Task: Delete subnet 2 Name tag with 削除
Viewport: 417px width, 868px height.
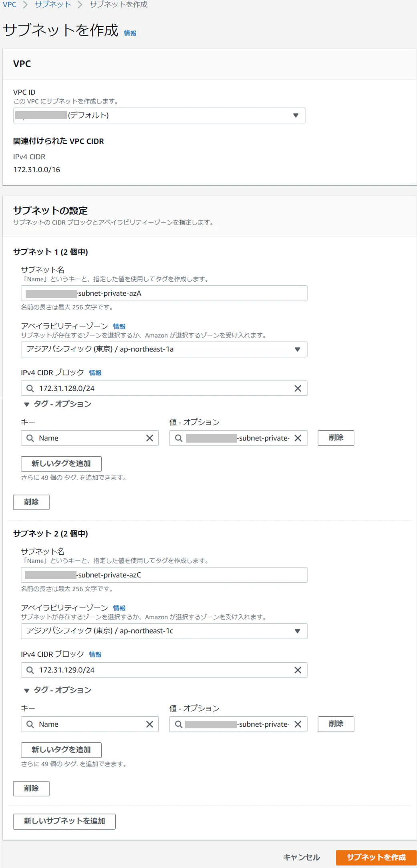Action: click(x=336, y=724)
